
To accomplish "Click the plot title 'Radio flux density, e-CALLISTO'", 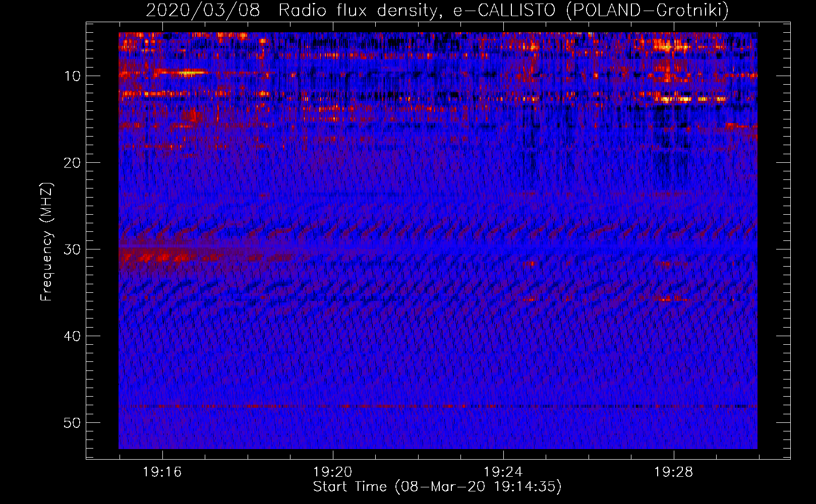I will pos(417,11).
